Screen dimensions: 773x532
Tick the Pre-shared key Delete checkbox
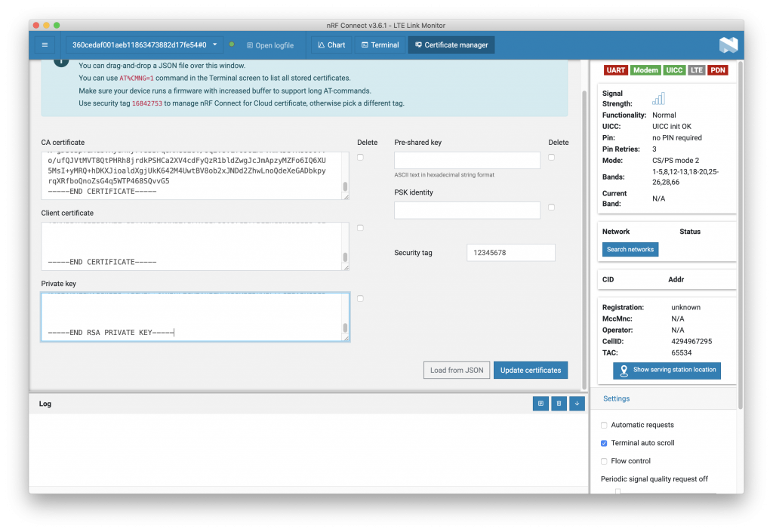pyautogui.click(x=551, y=157)
